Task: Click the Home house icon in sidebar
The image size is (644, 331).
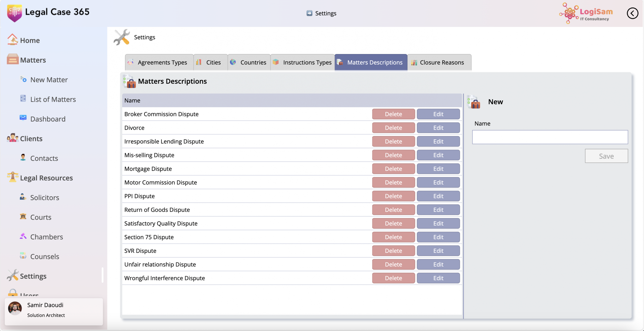Action: tap(12, 40)
